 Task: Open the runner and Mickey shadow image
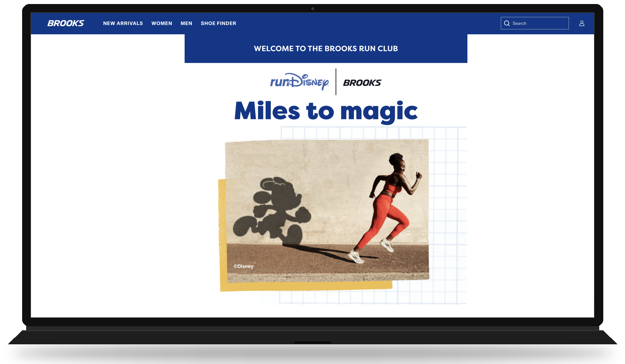[x=327, y=211]
